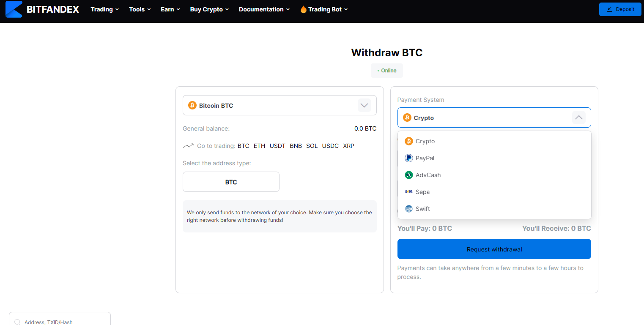The height and width of the screenshot is (325, 644).
Task: Go to BNB trading link
Action: click(x=296, y=146)
